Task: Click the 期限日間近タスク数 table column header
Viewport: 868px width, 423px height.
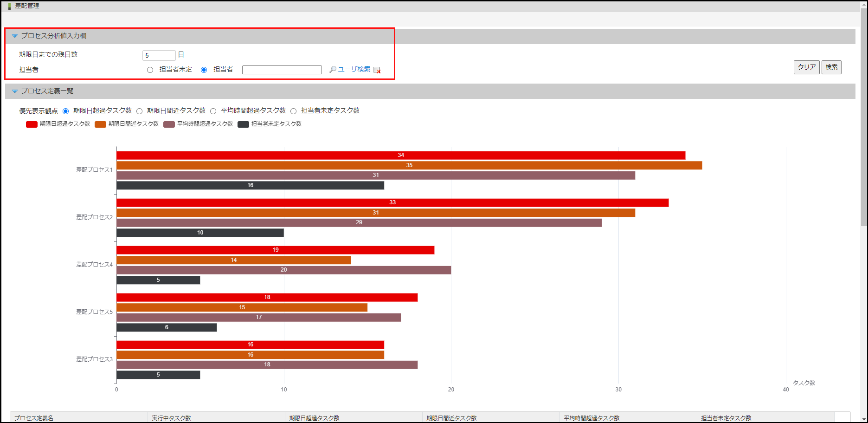Action: coord(491,417)
